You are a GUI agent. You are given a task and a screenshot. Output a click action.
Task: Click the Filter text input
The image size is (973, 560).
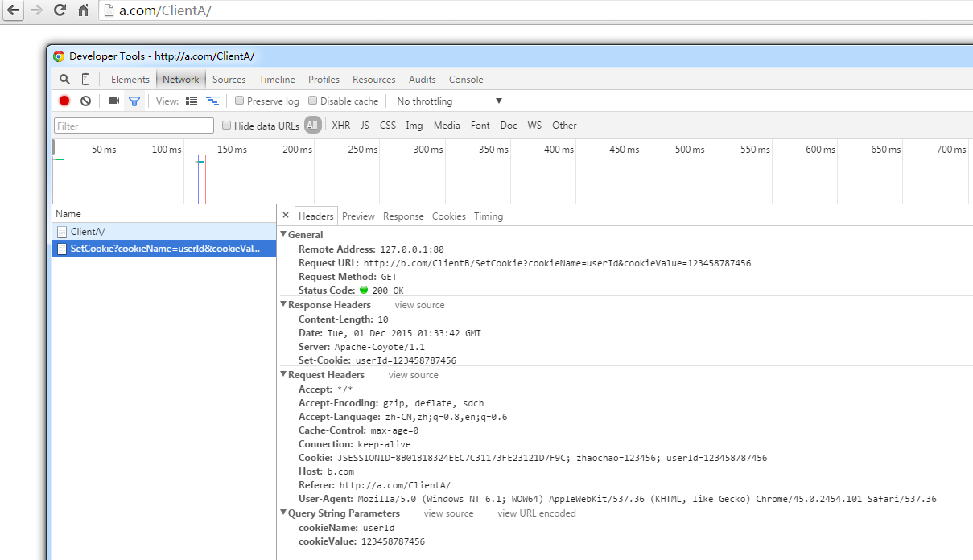point(134,126)
